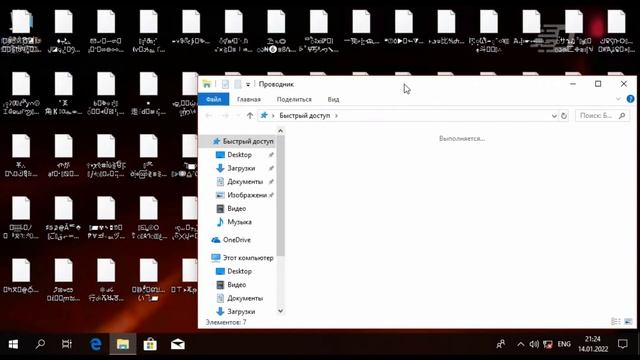Image resolution: width=640 pixels, height=360 pixels.
Task: Expand the ribbon with the chevron
Action: click(618, 99)
